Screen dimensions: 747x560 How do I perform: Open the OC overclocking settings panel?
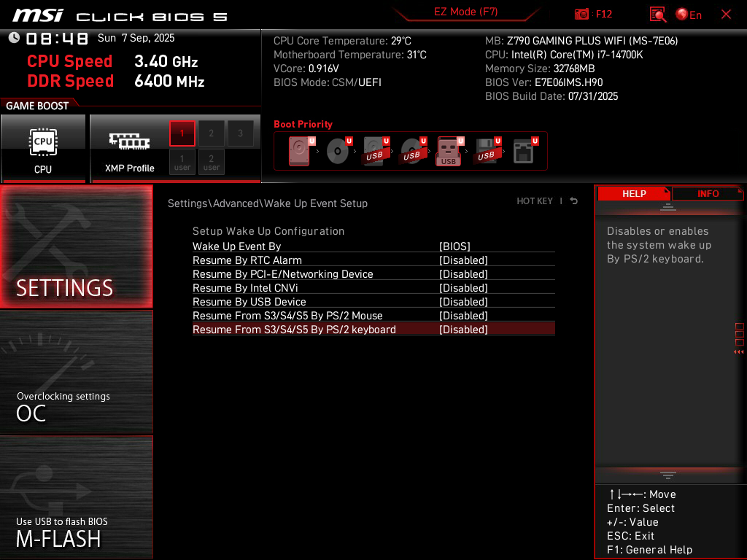pos(76,373)
